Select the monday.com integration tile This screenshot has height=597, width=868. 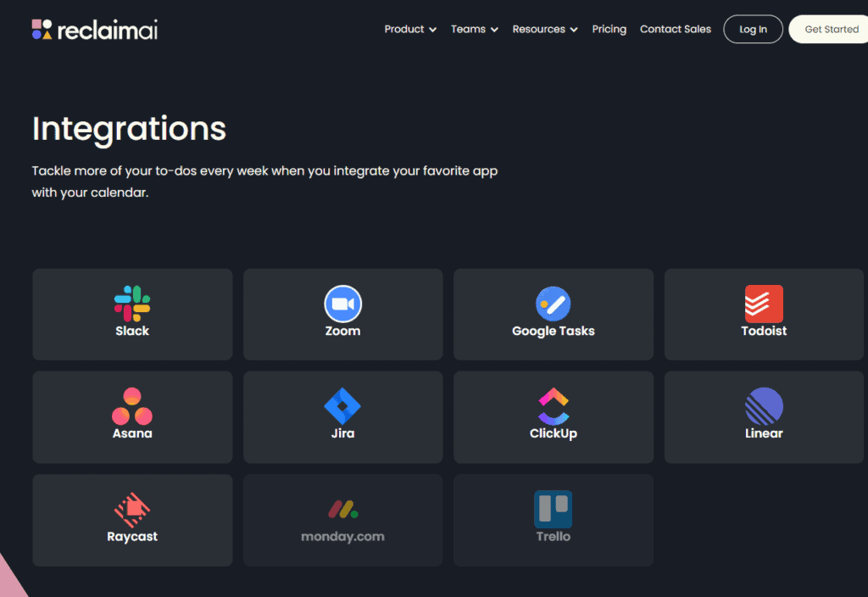[342, 520]
